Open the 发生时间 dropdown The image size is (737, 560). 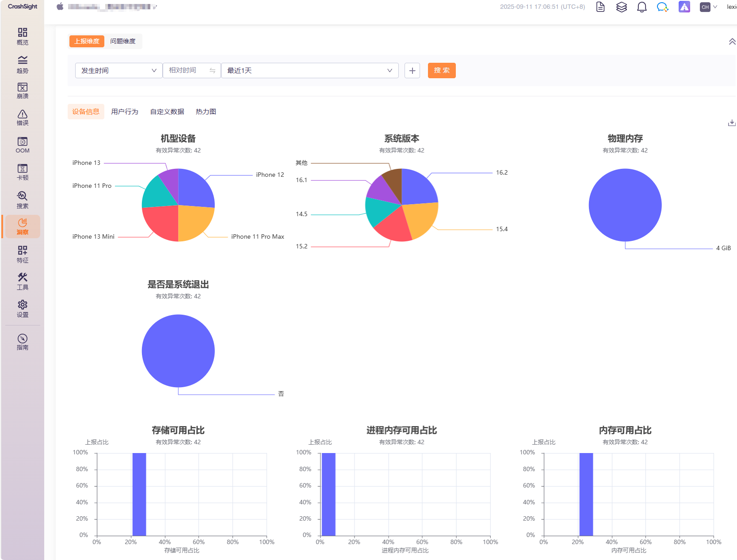coord(118,71)
